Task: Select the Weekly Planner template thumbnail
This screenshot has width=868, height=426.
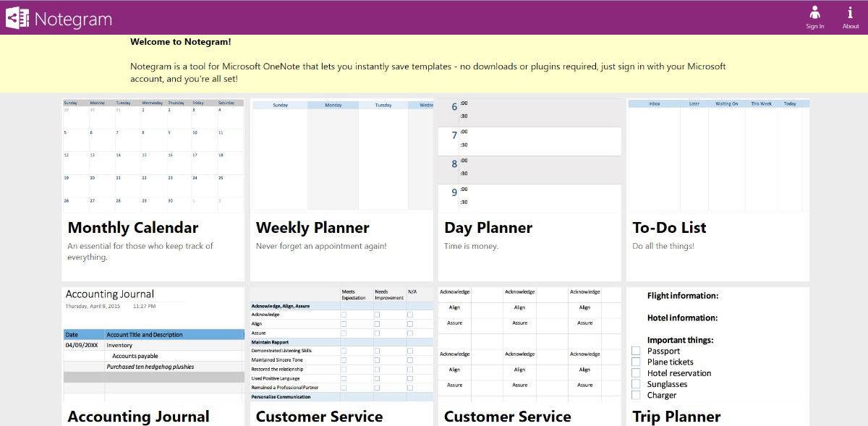Action: (x=341, y=156)
